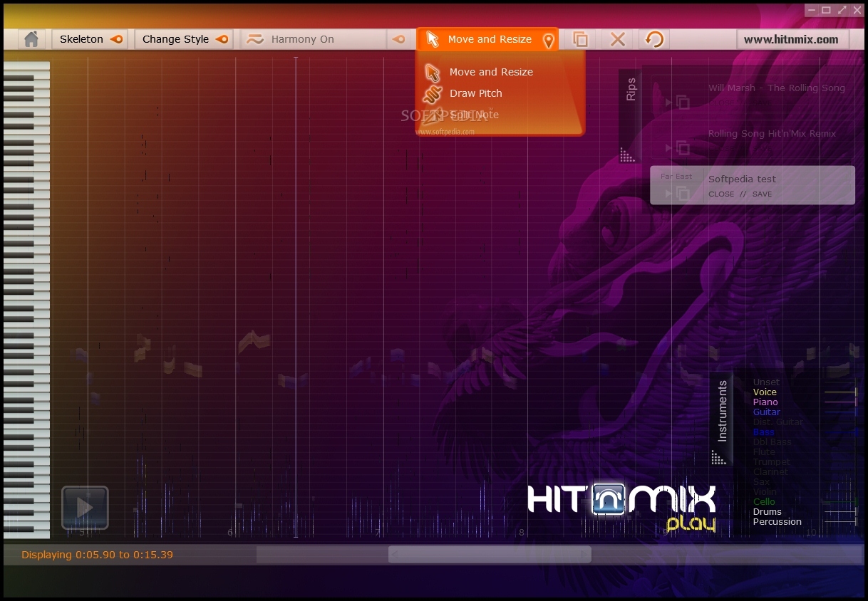Click the Displaying time range status text
The image size is (868, 601).
coord(97,555)
